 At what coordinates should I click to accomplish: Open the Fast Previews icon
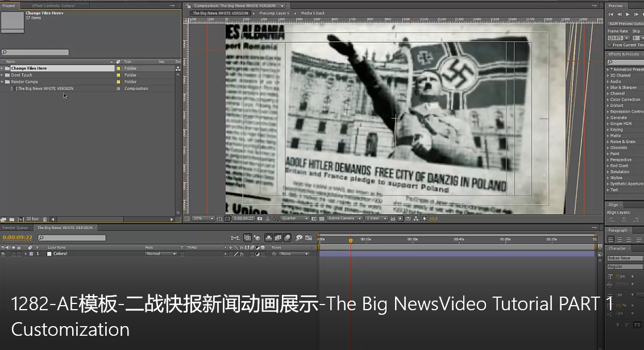(x=401, y=219)
